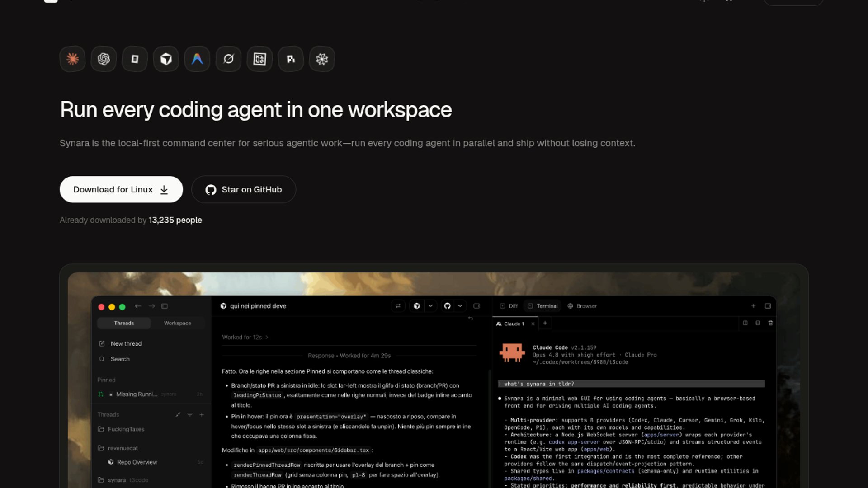868x488 pixels.
Task: Click the split horizontally terminal icon
Action: pyautogui.click(x=758, y=323)
